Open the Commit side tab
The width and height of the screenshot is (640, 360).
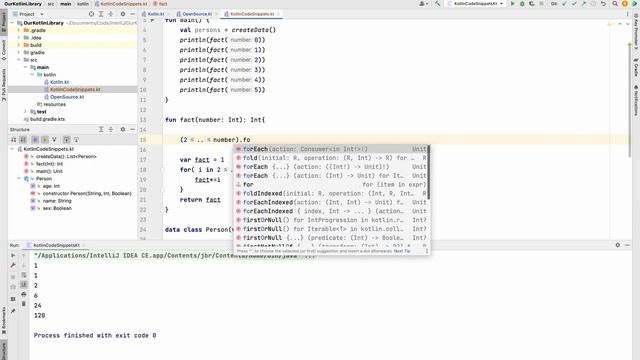[x=4, y=50]
